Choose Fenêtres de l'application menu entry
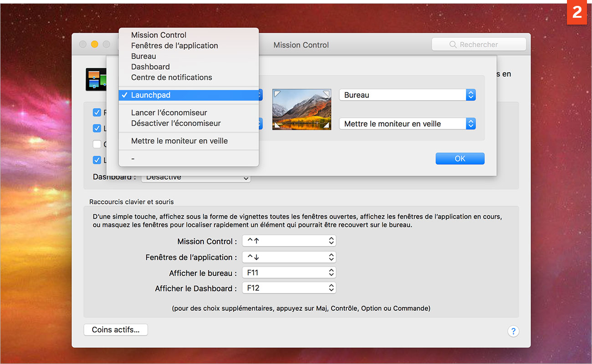Viewport: 592px width, 364px height. 189,45
